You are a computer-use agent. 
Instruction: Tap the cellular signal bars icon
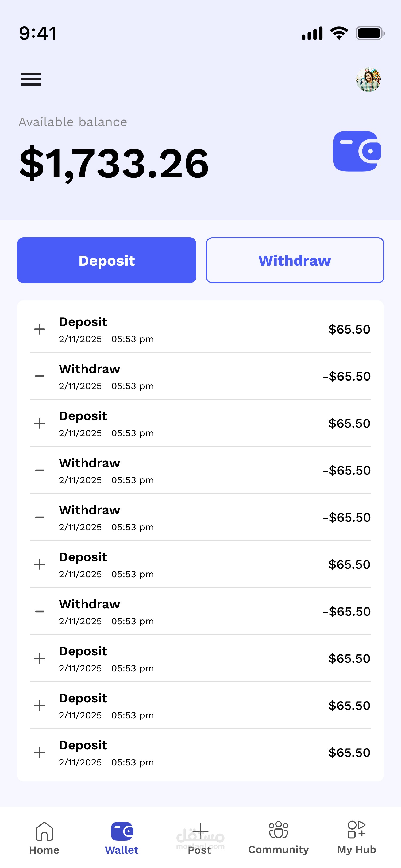(x=312, y=33)
